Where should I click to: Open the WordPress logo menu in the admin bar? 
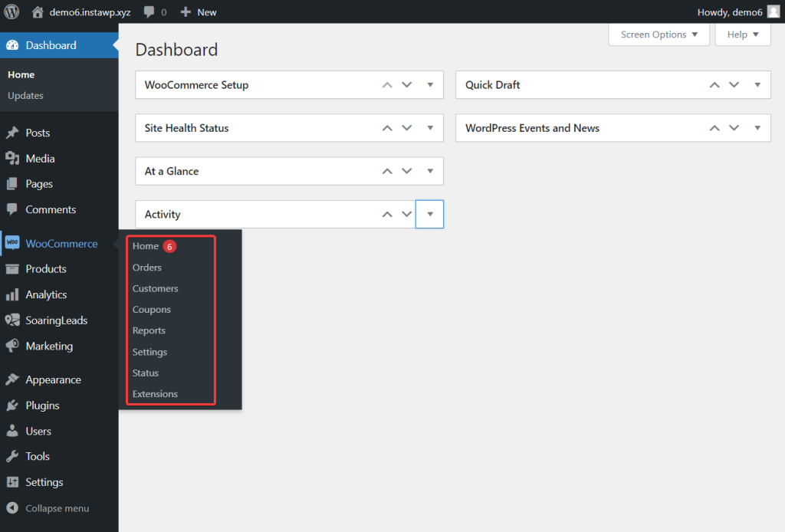click(x=11, y=11)
